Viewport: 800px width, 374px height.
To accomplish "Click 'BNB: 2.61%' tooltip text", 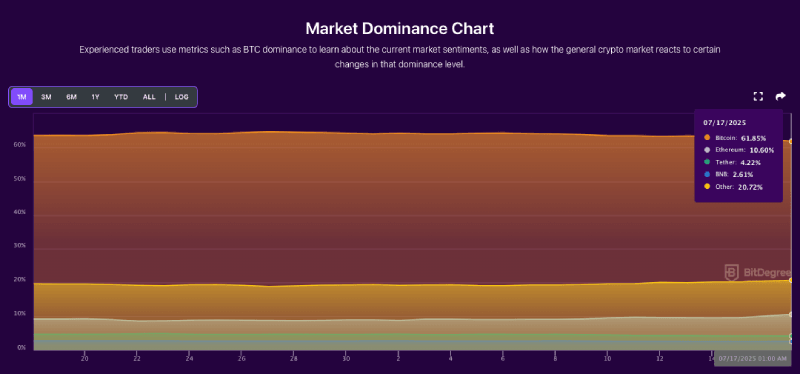I will coord(735,174).
